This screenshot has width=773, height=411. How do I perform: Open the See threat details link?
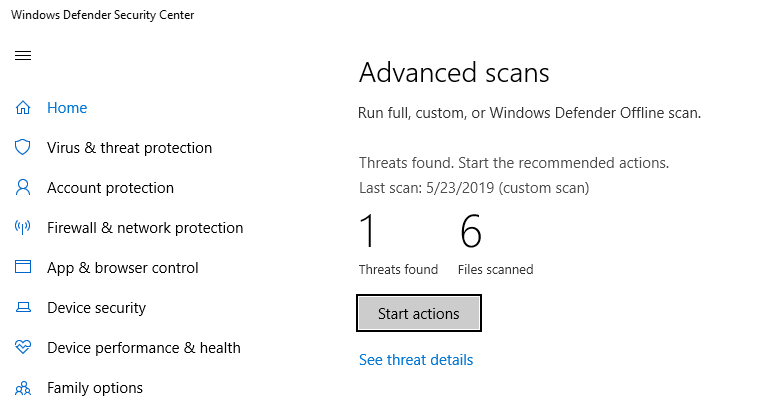(x=416, y=360)
